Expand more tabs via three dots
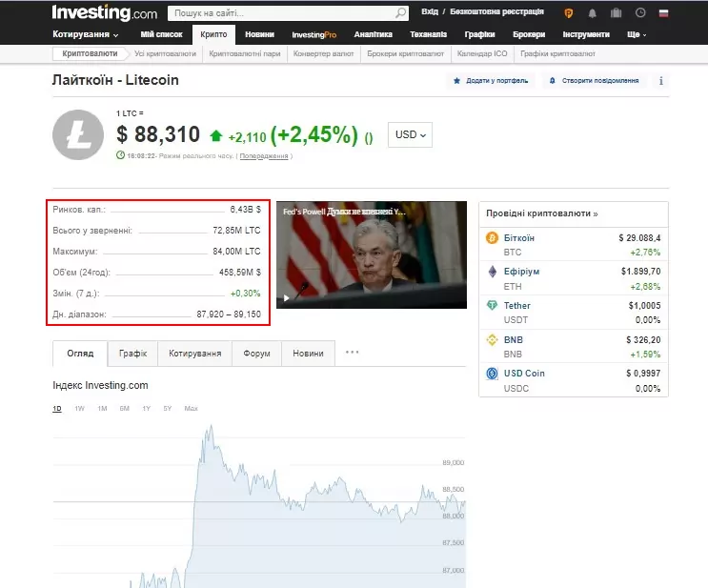This screenshot has width=708, height=588. (x=352, y=353)
